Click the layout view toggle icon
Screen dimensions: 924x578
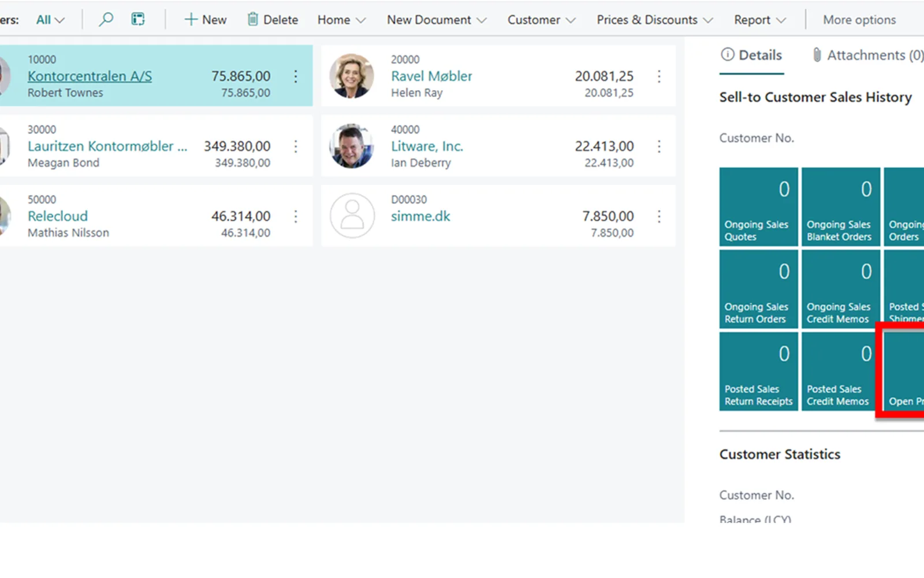pos(138,20)
